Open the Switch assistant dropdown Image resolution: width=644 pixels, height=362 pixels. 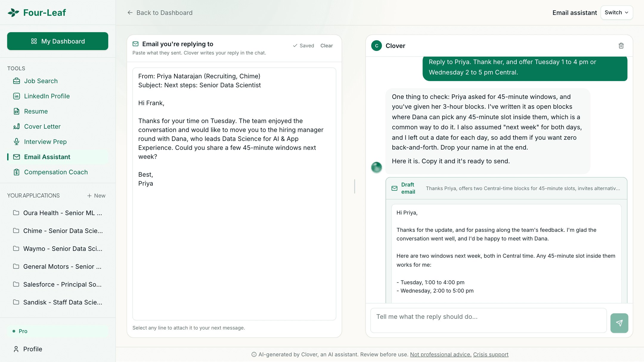click(617, 13)
